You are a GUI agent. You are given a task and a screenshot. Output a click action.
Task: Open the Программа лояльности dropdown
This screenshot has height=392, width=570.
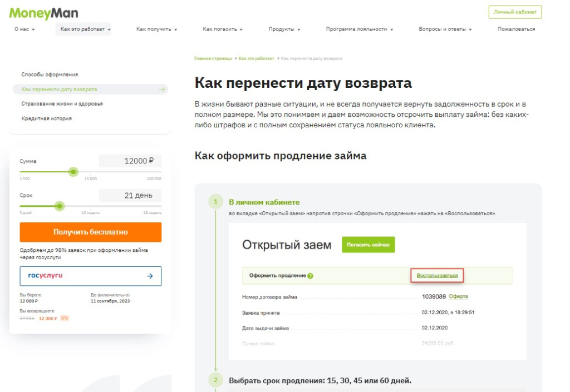coord(360,29)
